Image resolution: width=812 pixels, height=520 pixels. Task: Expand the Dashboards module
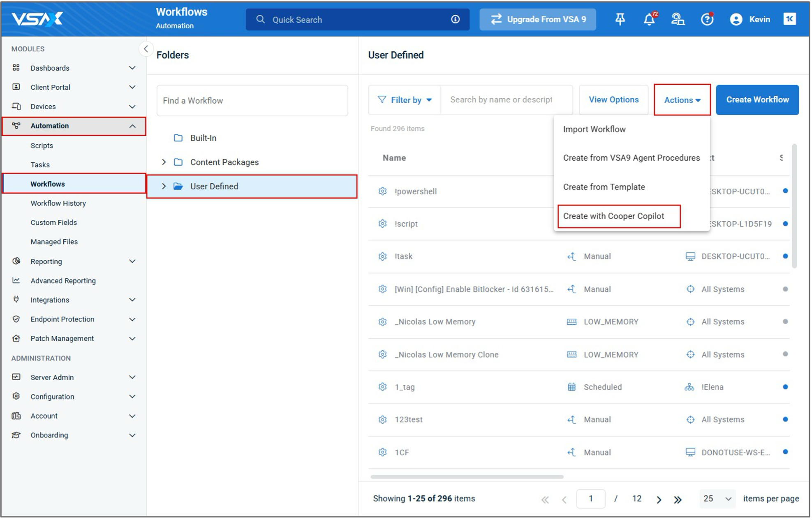coord(132,68)
